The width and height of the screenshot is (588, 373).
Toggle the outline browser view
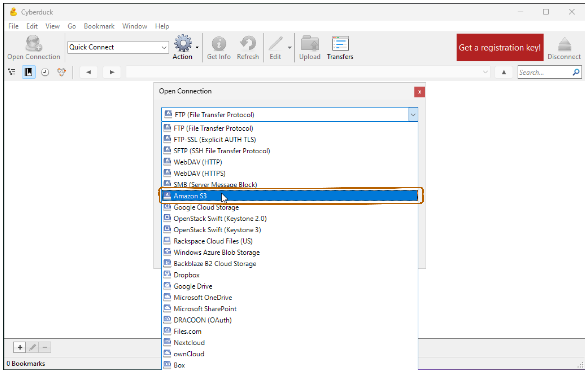(x=12, y=72)
